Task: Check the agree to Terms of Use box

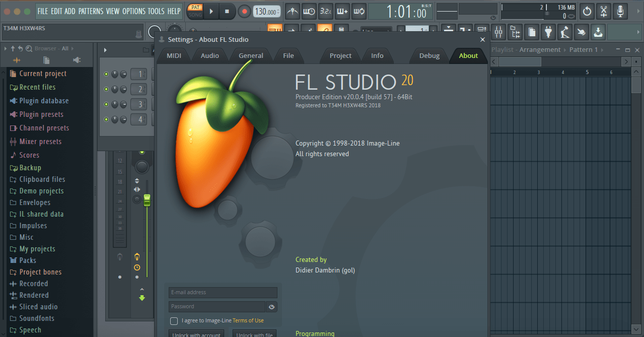Action: click(174, 321)
